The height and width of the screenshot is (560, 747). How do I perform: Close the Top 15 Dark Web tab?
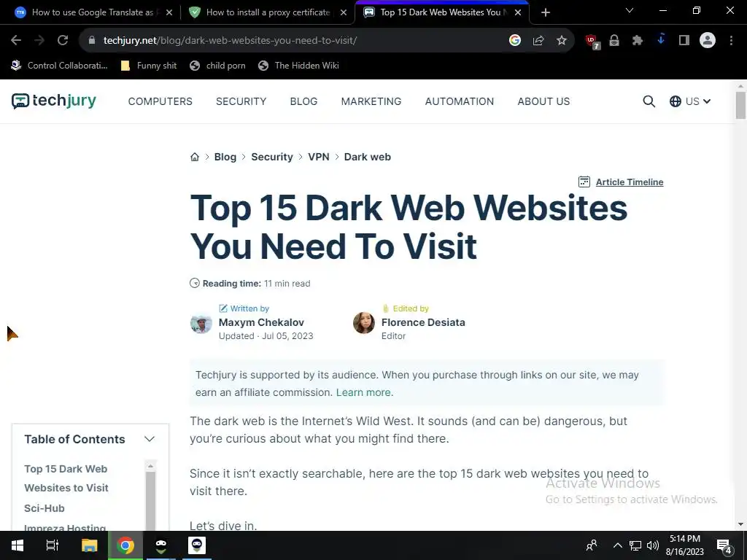click(x=518, y=12)
